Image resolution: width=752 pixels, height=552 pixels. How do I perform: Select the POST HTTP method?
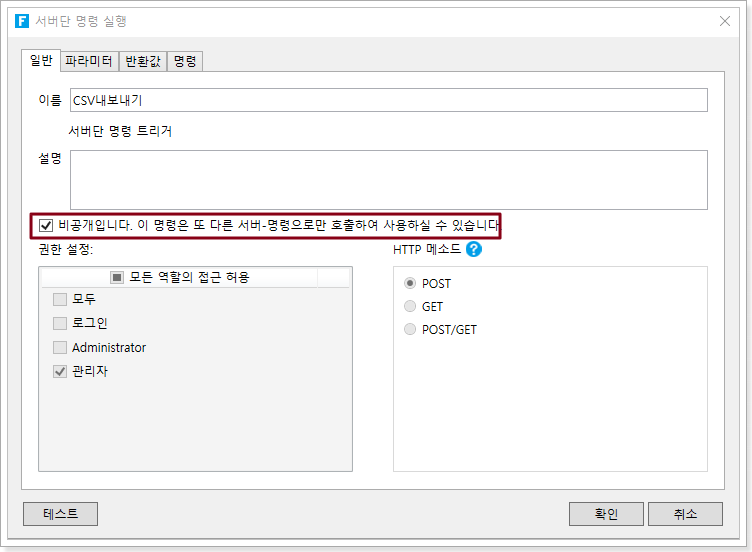[410, 284]
